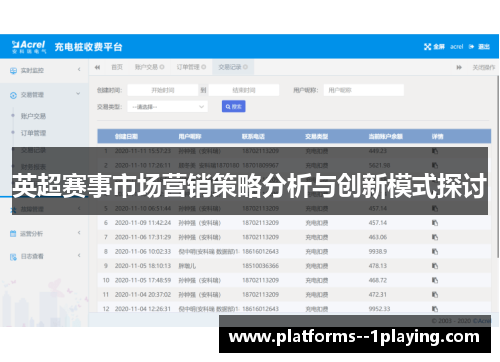The width and height of the screenshot is (500, 362).
Task: Open the 交易类型 请选择 dropdown
Action: click(167, 107)
